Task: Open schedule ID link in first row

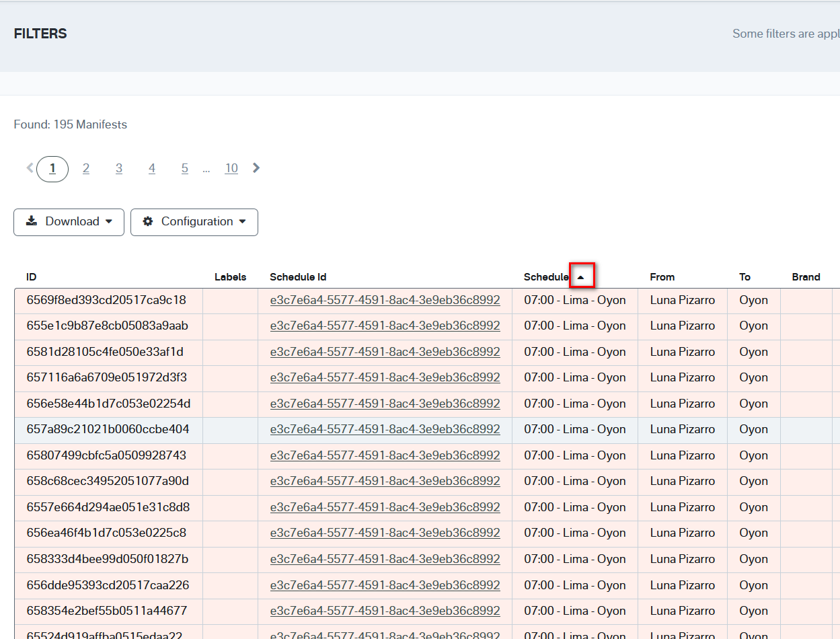Action: [x=385, y=300]
